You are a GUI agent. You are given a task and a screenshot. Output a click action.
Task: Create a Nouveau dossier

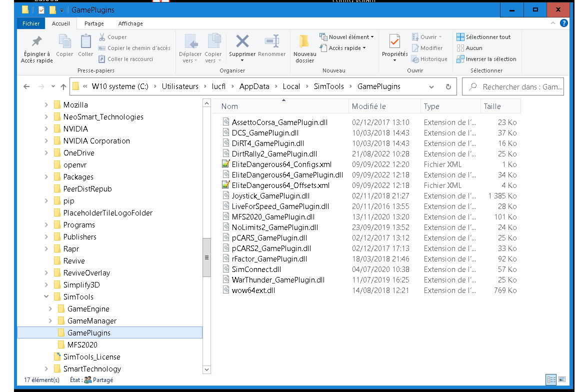pos(304,49)
